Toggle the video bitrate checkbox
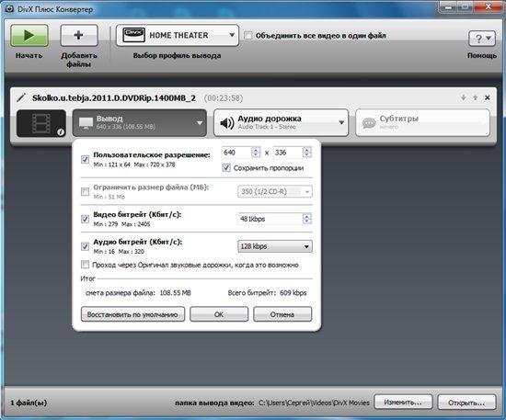This screenshot has height=420, width=506. (x=85, y=219)
